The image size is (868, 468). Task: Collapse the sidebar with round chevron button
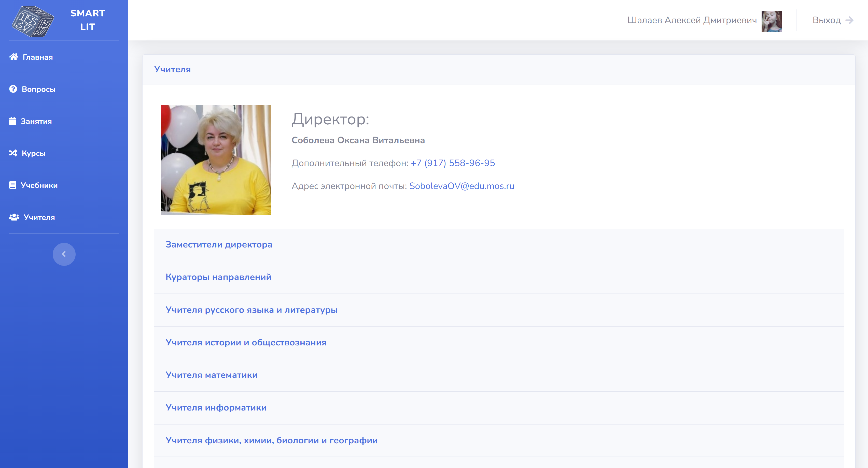click(x=64, y=254)
